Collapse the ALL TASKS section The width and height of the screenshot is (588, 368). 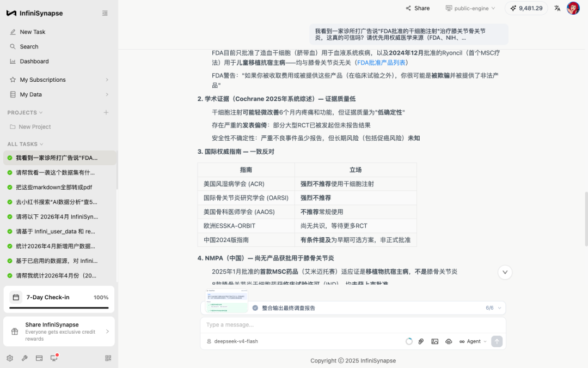[x=25, y=144]
